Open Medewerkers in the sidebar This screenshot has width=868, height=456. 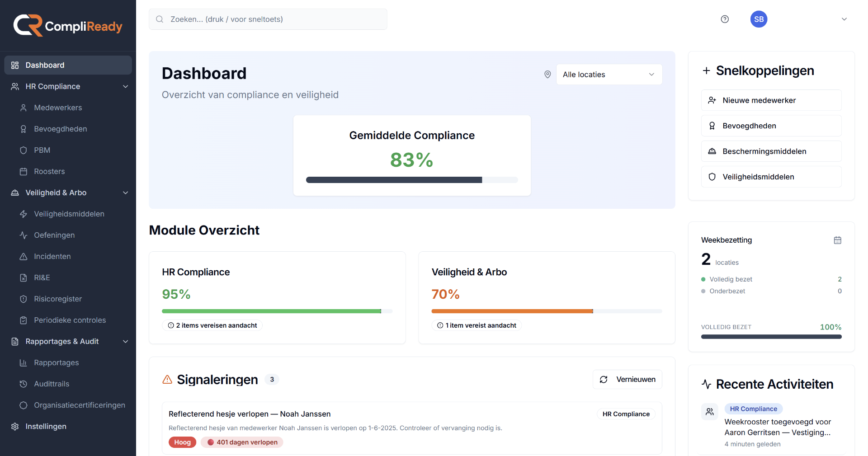(68, 108)
